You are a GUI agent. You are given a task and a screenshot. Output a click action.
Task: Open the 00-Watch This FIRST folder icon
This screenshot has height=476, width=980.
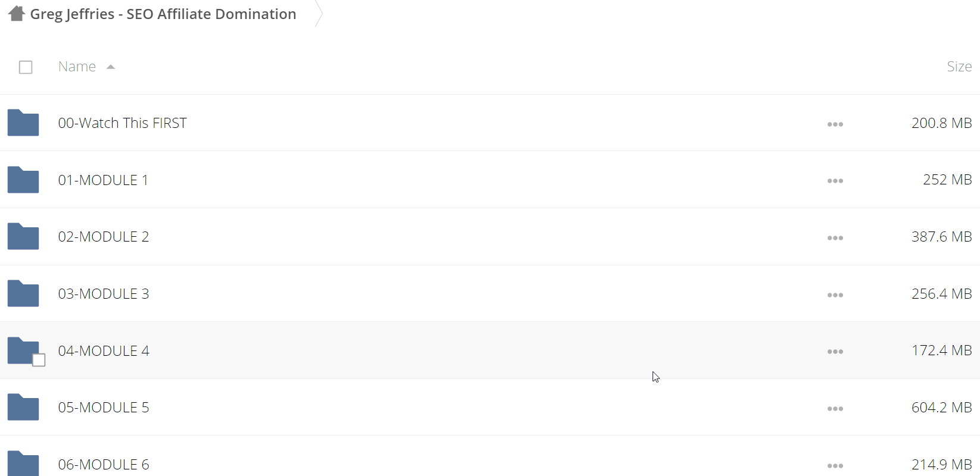23,123
